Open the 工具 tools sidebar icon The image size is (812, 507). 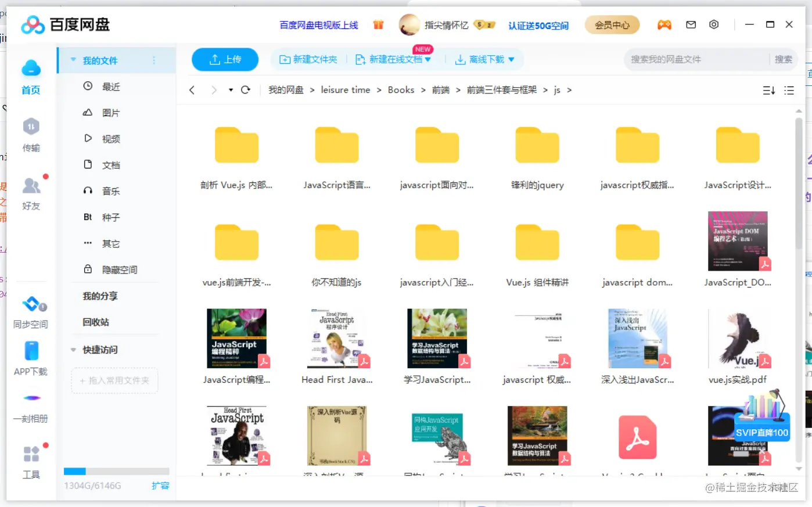(x=31, y=462)
